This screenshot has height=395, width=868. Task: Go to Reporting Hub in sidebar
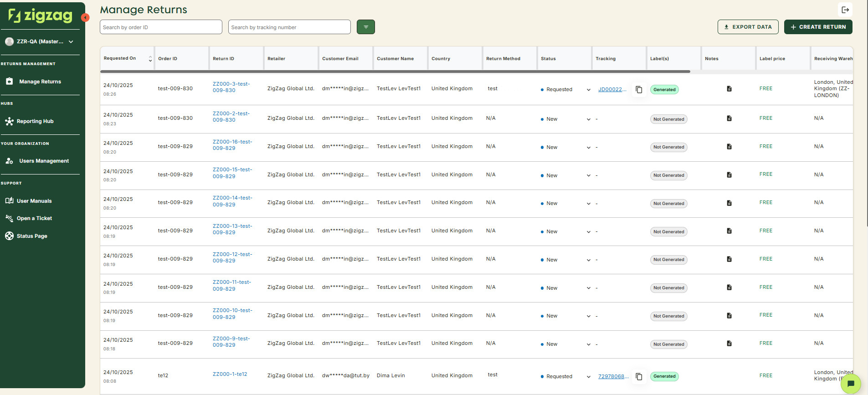pos(35,121)
